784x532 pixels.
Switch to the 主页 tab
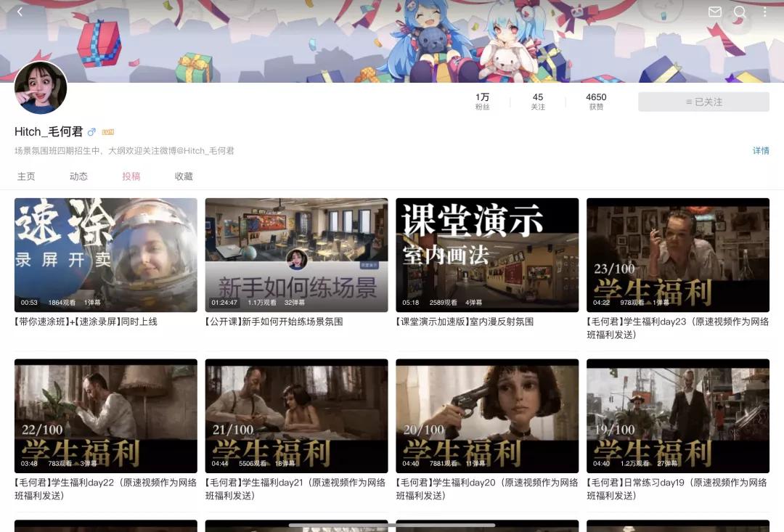(x=26, y=176)
